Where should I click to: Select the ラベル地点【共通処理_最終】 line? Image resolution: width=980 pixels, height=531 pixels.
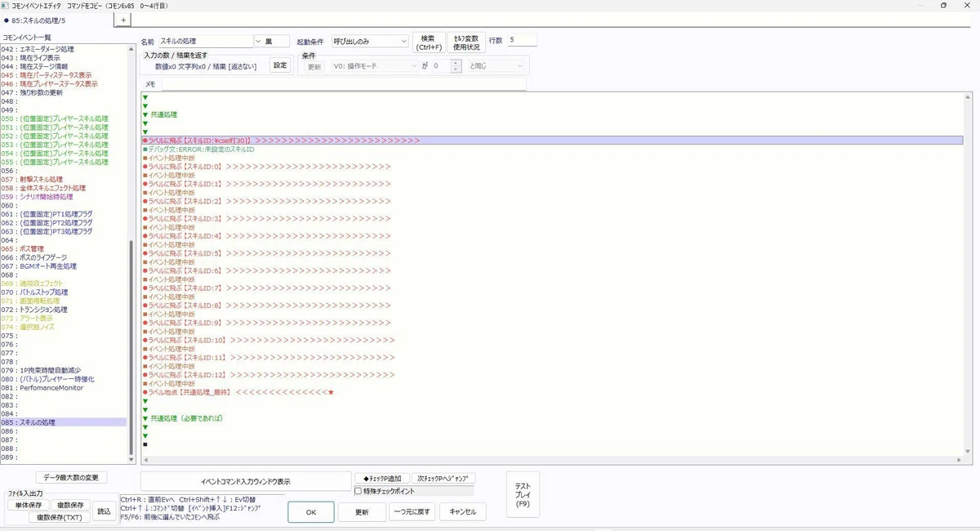coord(238,392)
